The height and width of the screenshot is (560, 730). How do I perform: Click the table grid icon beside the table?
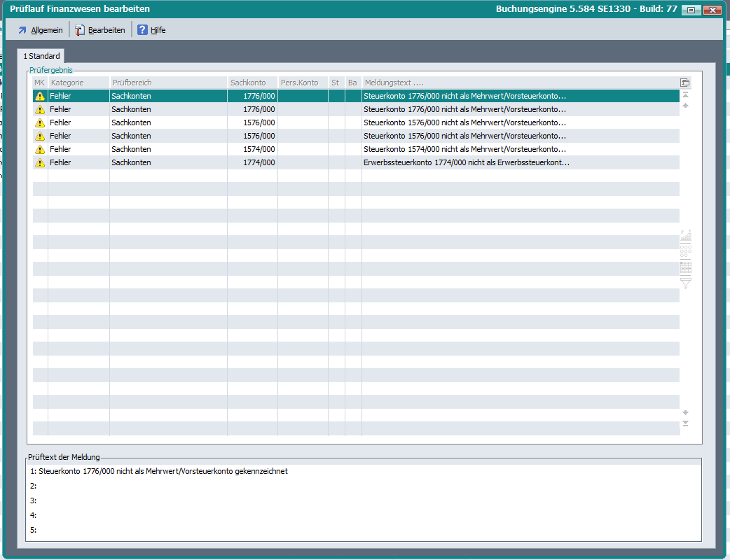[686, 267]
